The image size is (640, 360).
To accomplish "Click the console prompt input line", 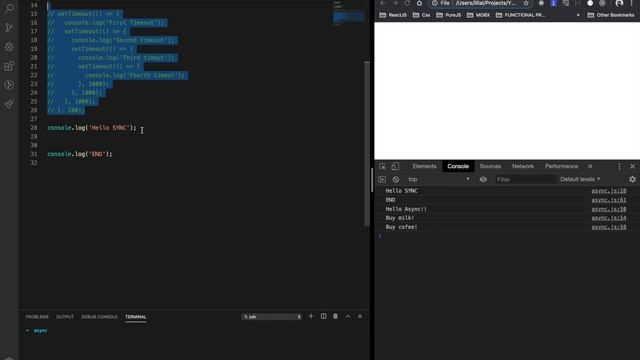I will tap(507, 236).
